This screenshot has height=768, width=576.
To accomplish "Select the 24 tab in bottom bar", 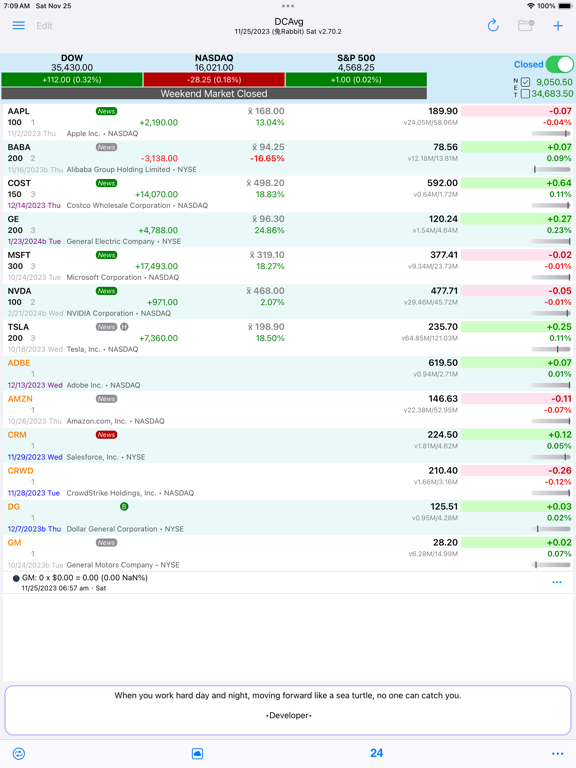I will pos(377,753).
